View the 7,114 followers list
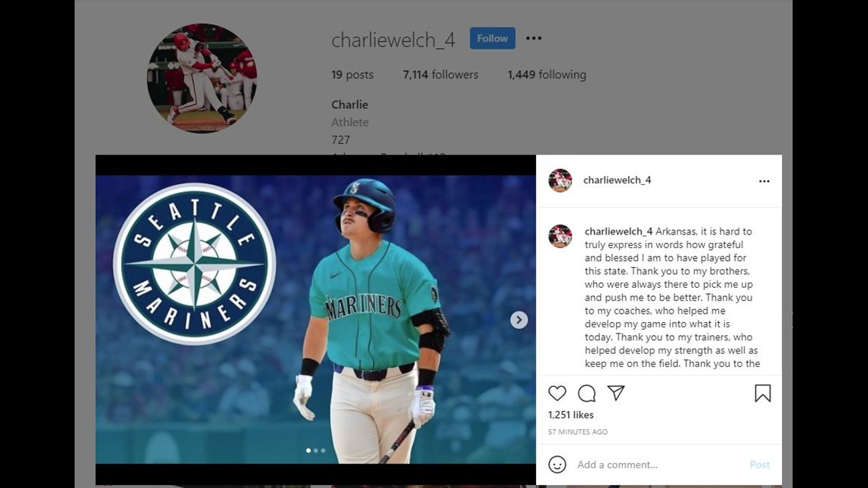 click(x=440, y=75)
